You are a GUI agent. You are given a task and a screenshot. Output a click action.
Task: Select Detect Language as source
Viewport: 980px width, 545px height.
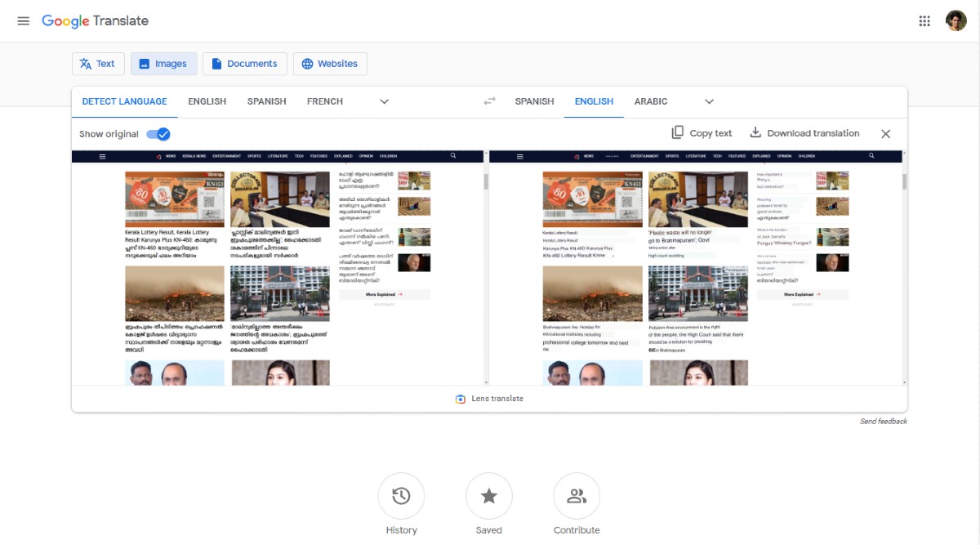124,101
